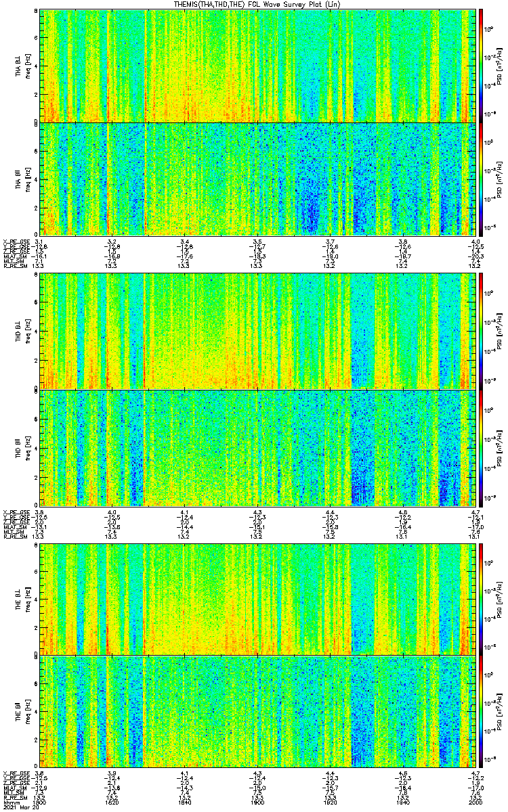This screenshot has height=812, width=508.
Task: Click the X_RE_GSE row label below THA panels
Action: (x=15, y=242)
